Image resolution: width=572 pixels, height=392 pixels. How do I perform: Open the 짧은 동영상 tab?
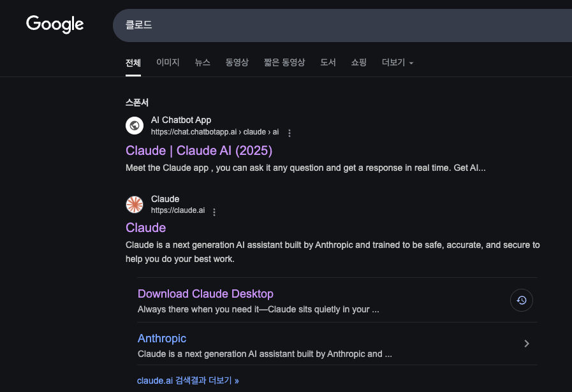(284, 62)
